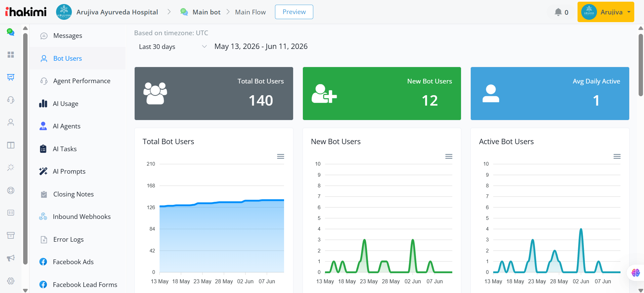Open the New Bot Users chart hamburger menu
644x293 pixels.
pyautogui.click(x=449, y=157)
